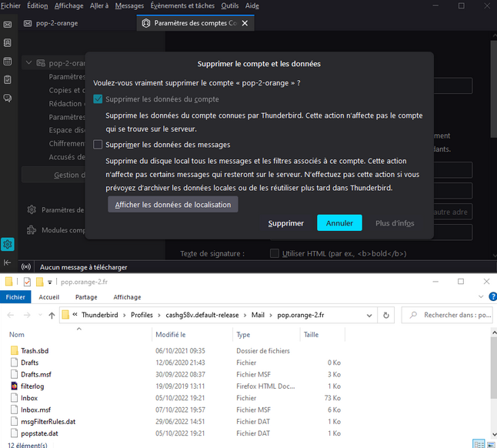Click the Settings gear in Thunderbird sidebar
The width and height of the screenshot is (497, 448).
(8, 244)
